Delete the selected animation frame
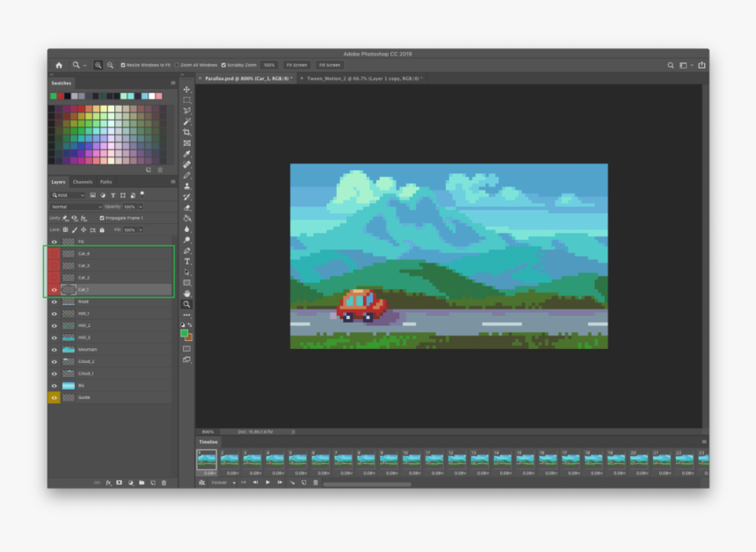This screenshot has width=756, height=552. (315, 483)
